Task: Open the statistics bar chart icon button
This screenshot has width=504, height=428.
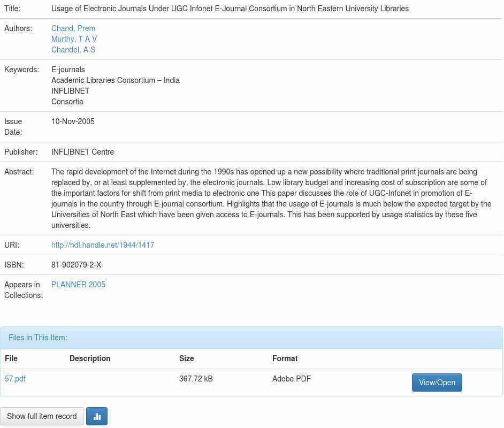Action: point(97,416)
